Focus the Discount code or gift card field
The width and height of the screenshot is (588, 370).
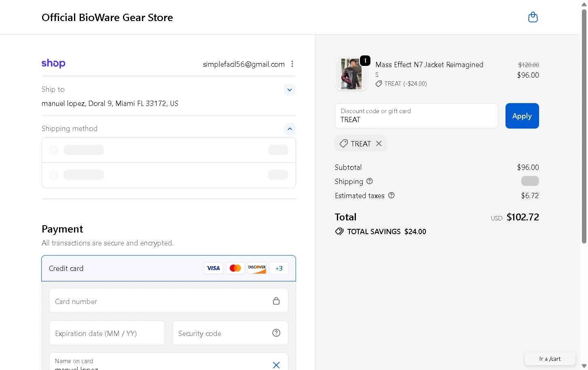[416, 116]
